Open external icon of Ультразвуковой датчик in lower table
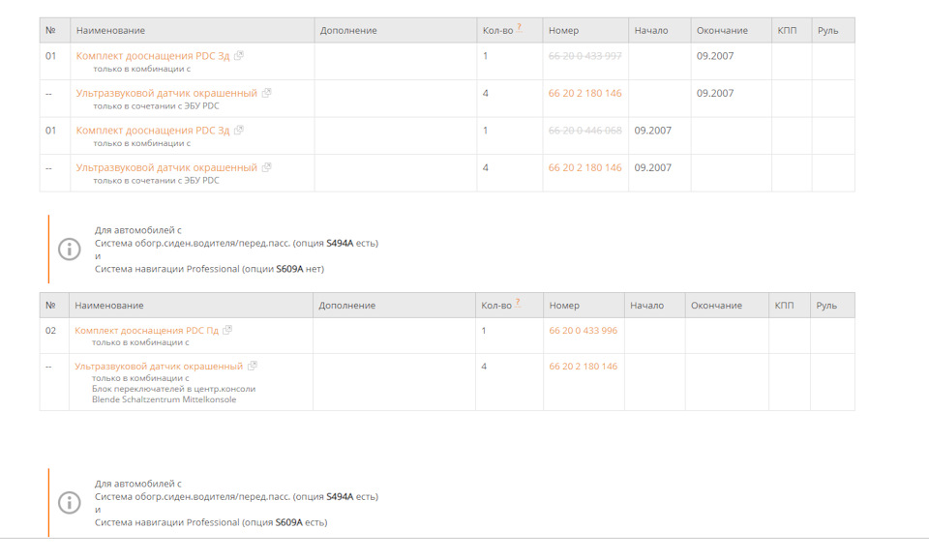This screenshot has width=929, height=560. pos(253,367)
